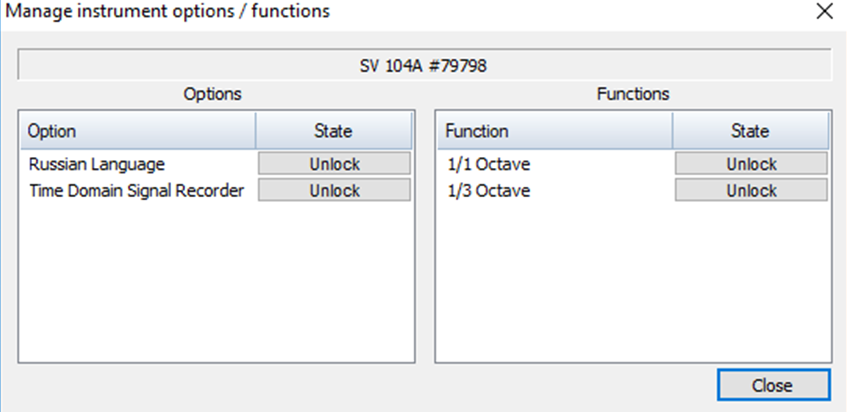This screenshot has height=412, width=847.
Task: Click the SV 104A #79798 device field
Action: (x=423, y=67)
